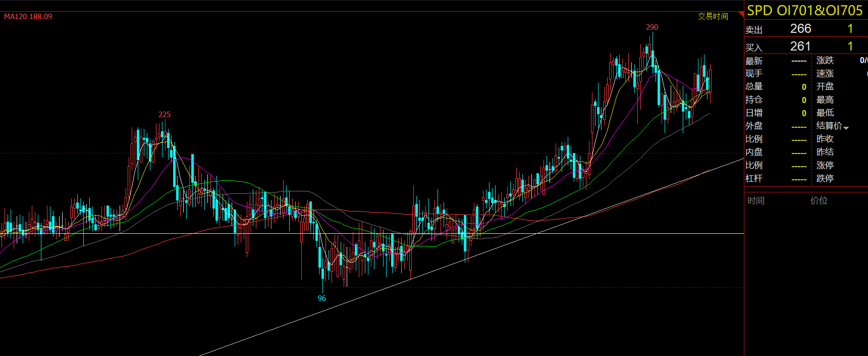Click the 时间 column header
Viewport: 868px width, 356px height.
click(x=756, y=201)
